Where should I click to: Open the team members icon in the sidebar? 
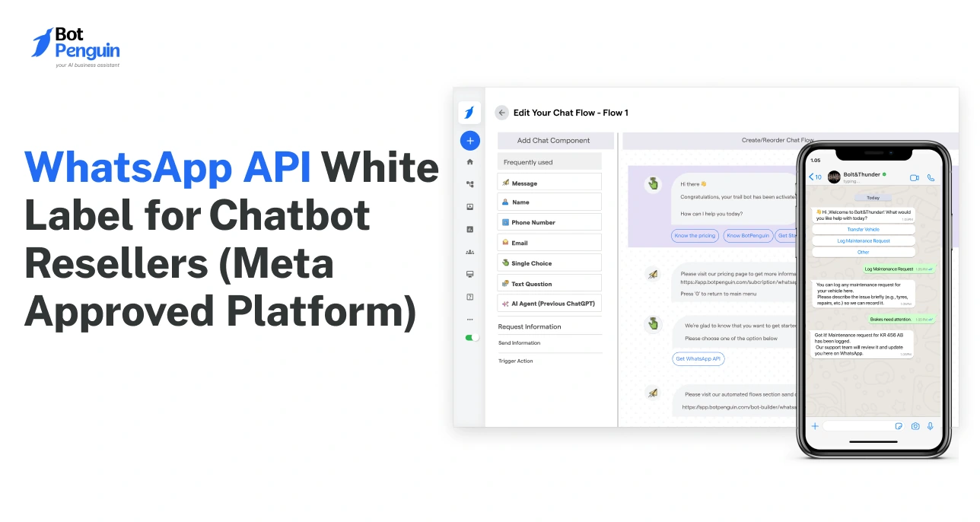[469, 252]
